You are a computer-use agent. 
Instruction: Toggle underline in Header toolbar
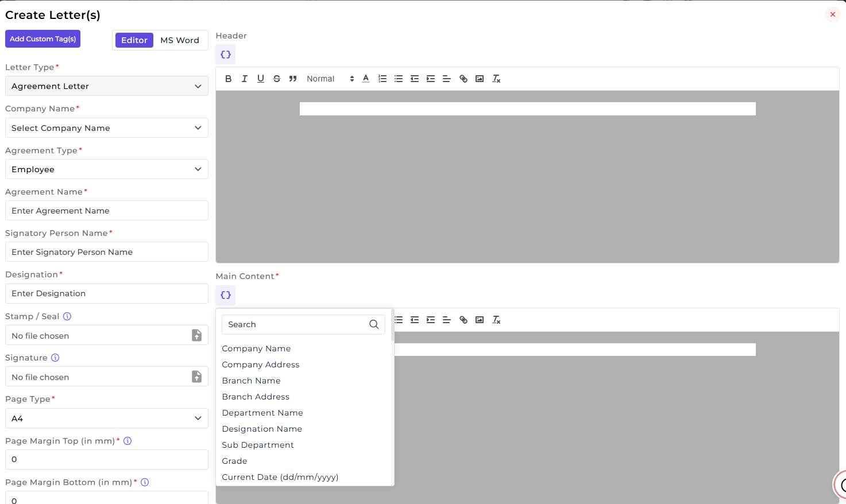(261, 79)
